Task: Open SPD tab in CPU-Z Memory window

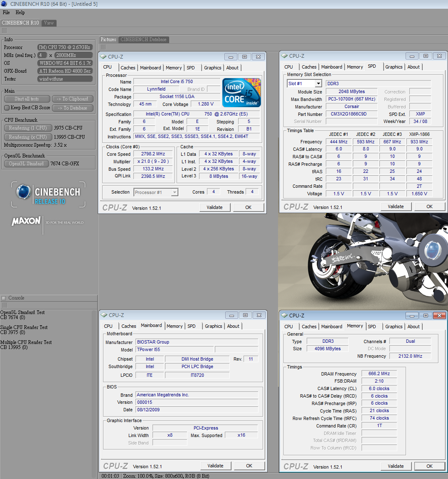Action: (372, 327)
